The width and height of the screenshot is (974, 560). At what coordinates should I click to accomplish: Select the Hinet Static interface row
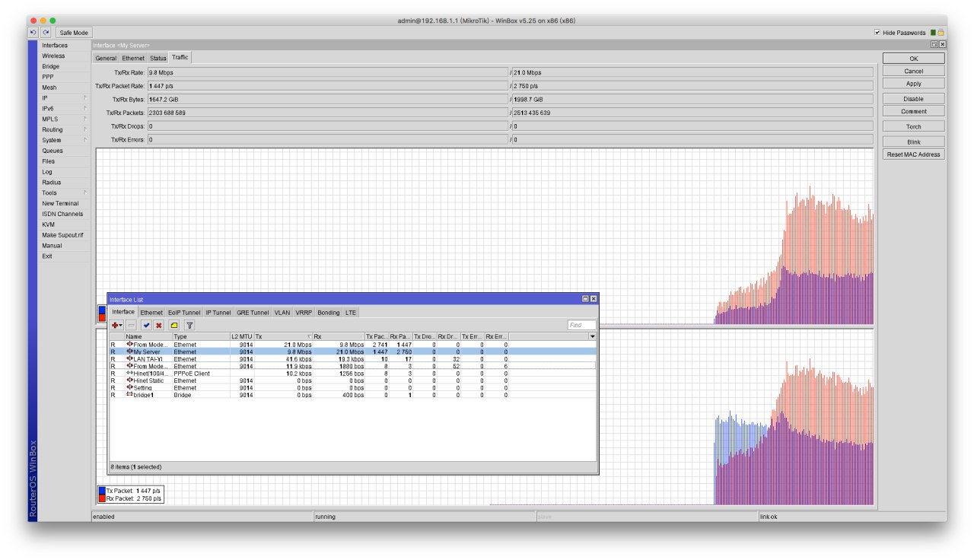352,380
